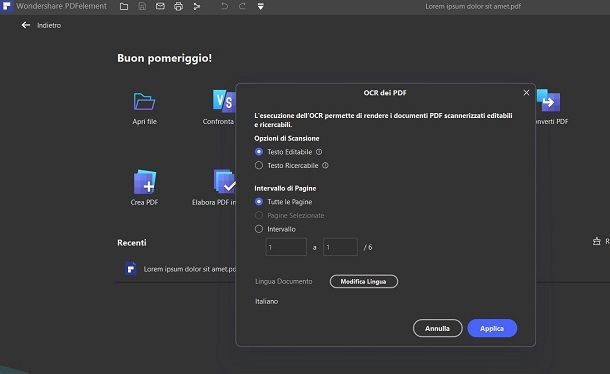This screenshot has width=610, height=374.
Task: Undo with the toolbar undo arrow
Action: pos(224,6)
